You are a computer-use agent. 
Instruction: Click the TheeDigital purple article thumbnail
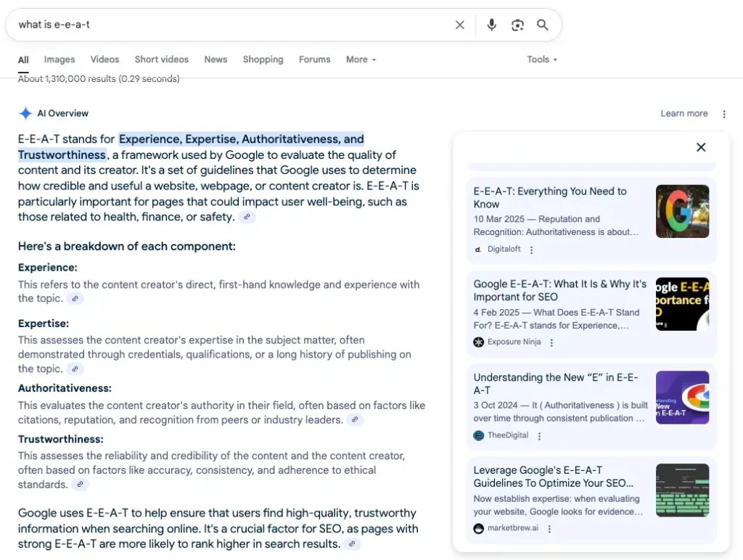pyautogui.click(x=682, y=398)
